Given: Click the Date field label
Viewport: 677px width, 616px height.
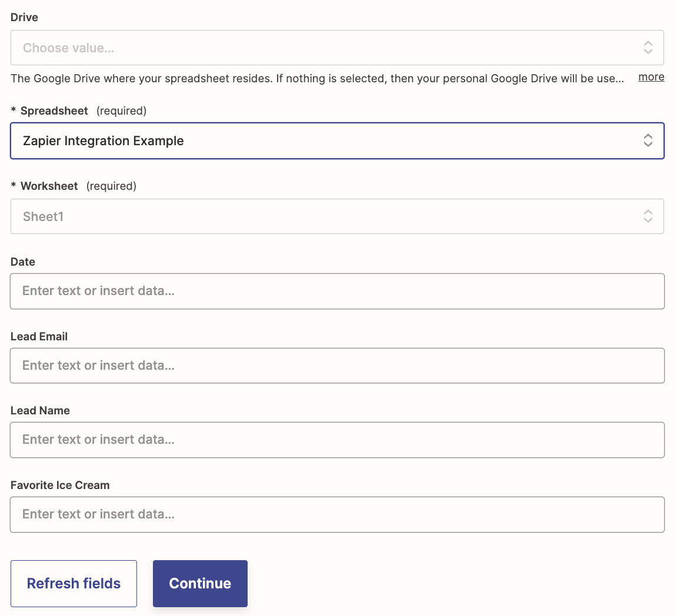Looking at the screenshot, I should click(x=23, y=262).
